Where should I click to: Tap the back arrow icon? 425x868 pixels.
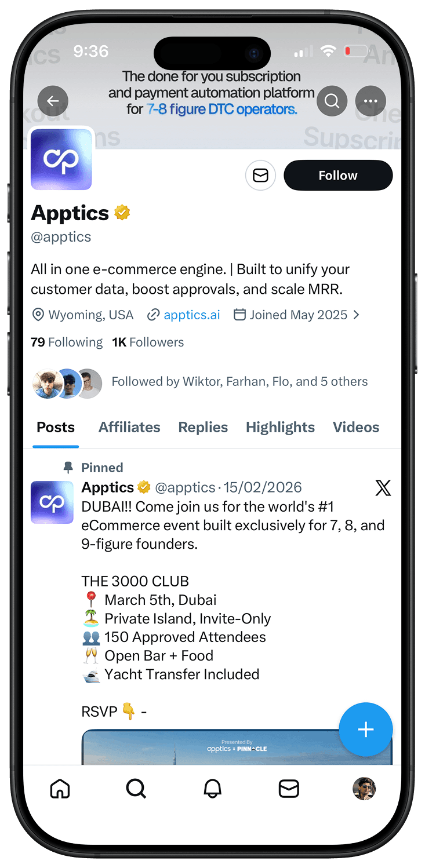click(53, 101)
